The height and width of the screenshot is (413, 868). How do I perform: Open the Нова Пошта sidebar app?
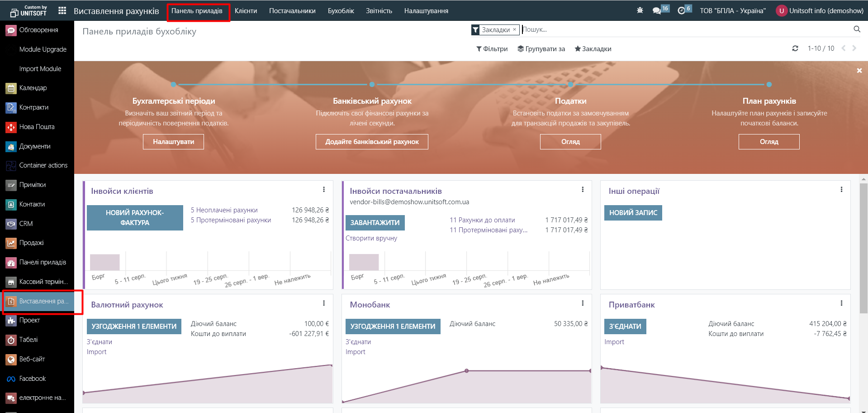37,127
